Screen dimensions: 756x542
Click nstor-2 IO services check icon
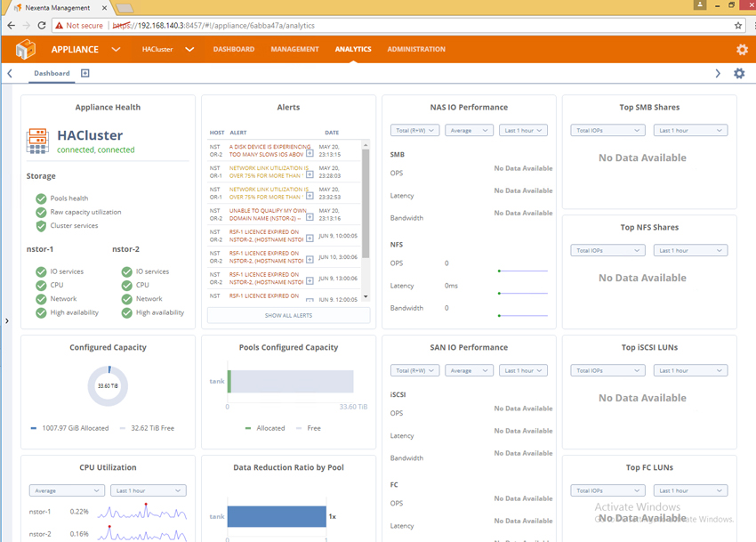click(127, 271)
